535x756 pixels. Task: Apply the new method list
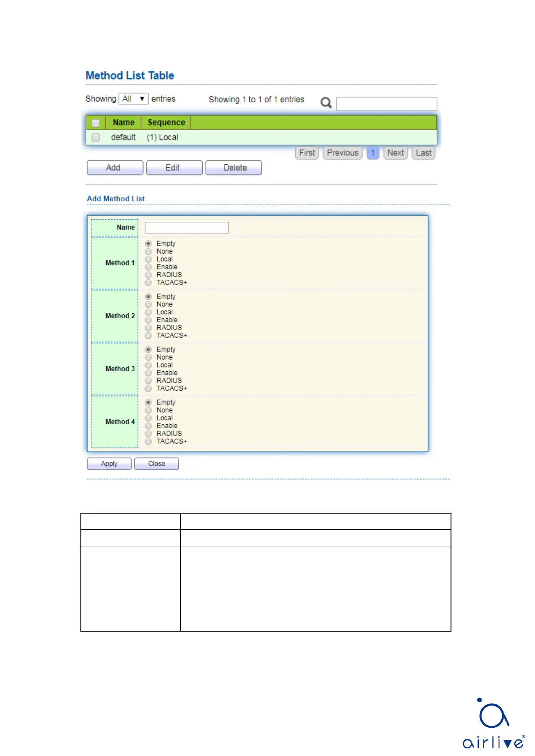tap(109, 464)
